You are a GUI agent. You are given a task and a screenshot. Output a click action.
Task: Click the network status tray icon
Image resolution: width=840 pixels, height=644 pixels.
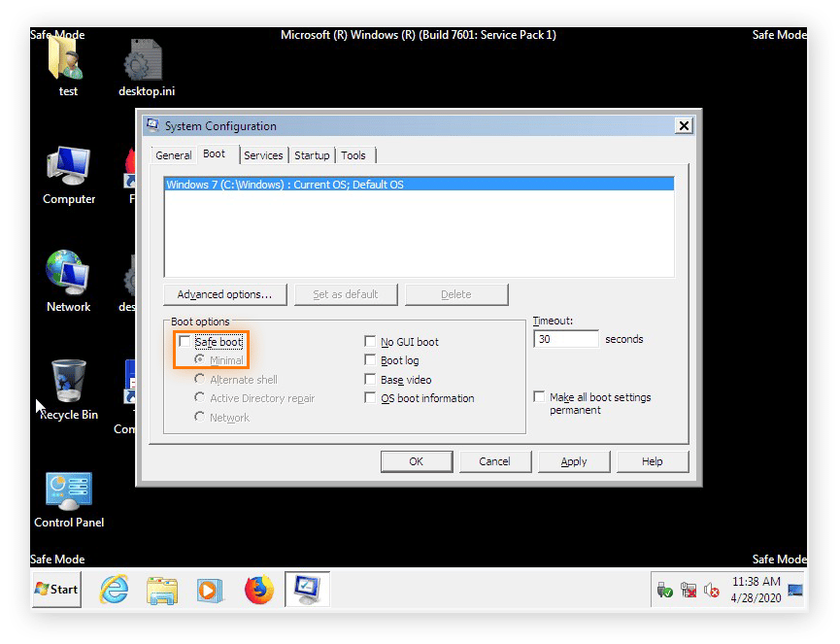tap(689, 590)
